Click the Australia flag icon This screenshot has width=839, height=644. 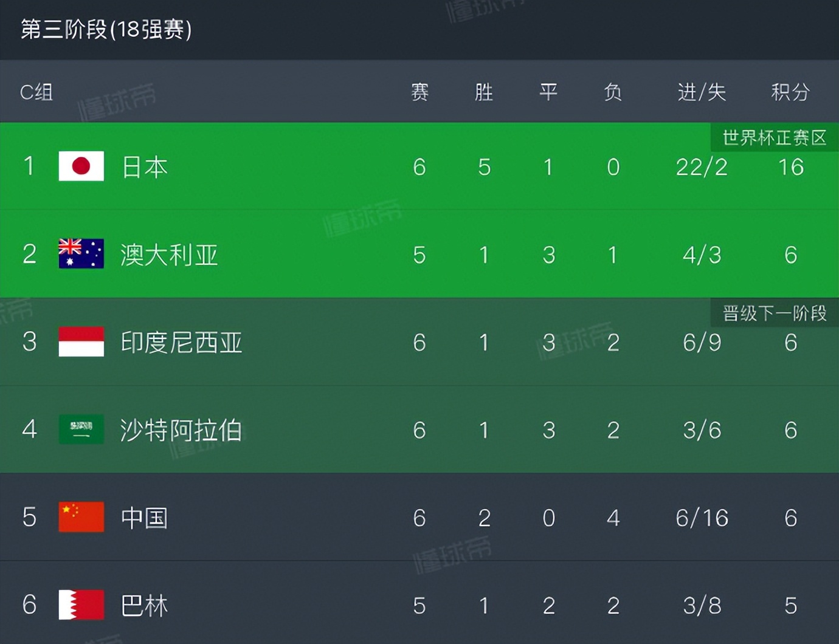tap(81, 254)
